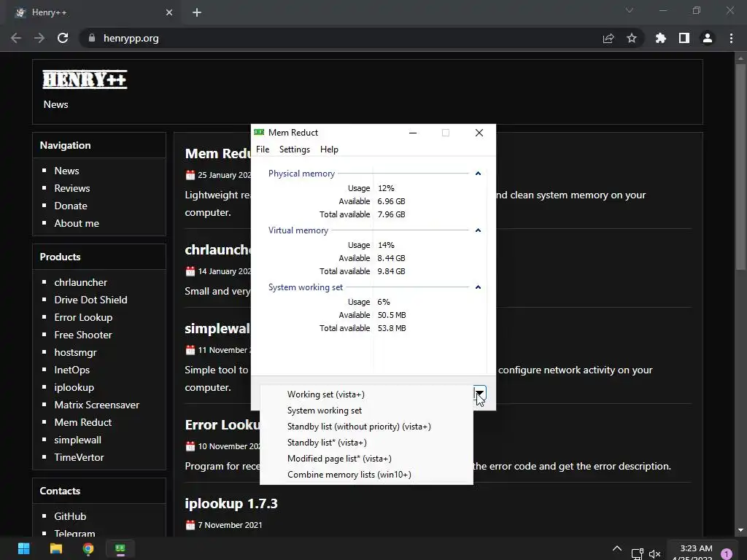
Task: Open Mem Reduct product link
Action: click(83, 422)
